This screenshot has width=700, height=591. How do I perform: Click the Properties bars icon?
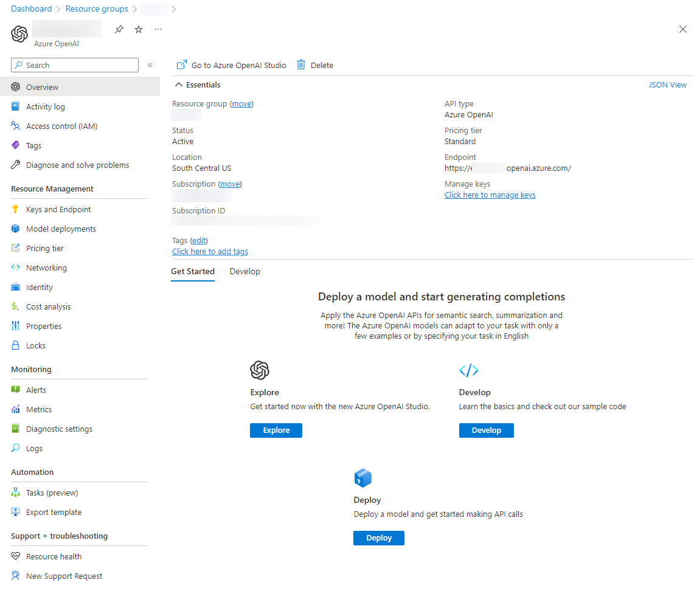(x=16, y=326)
